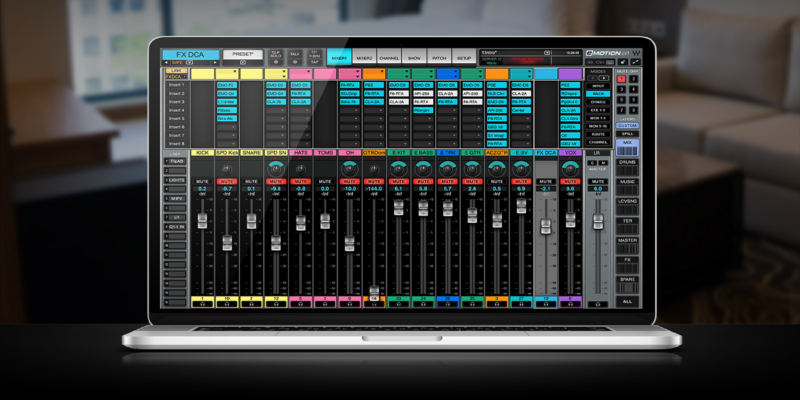Toggle MUTE on the FX DCA channel
The width and height of the screenshot is (800, 400).
pos(546,181)
